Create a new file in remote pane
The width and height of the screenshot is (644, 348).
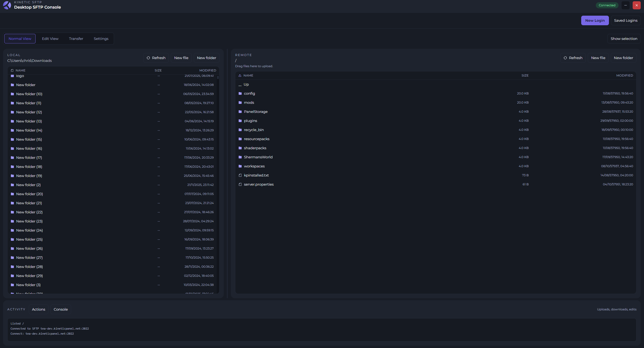[598, 58]
